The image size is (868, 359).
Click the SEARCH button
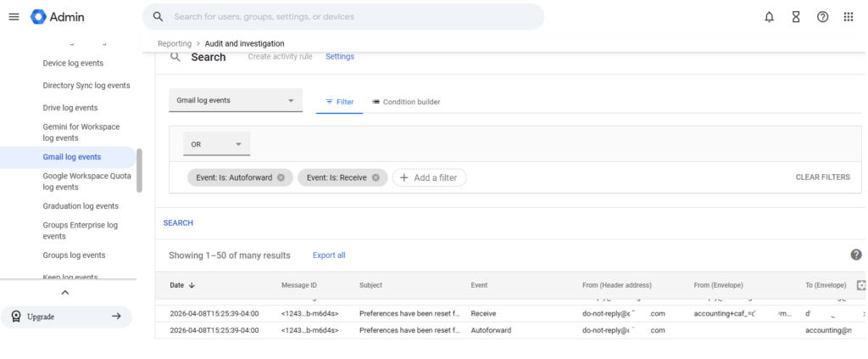pos(178,223)
